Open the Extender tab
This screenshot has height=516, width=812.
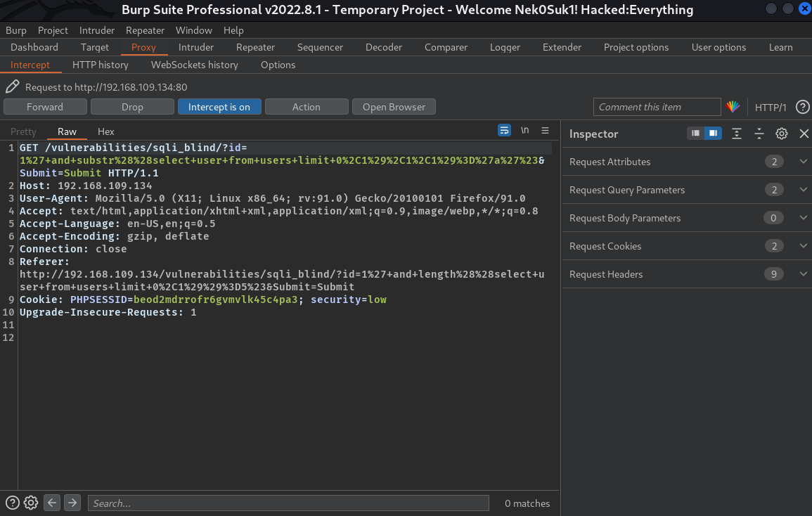coord(562,47)
